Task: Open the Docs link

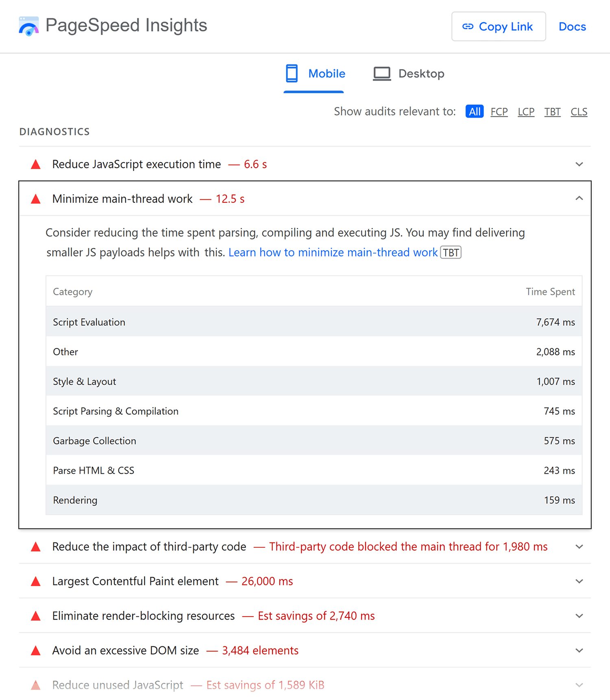Action: [572, 27]
